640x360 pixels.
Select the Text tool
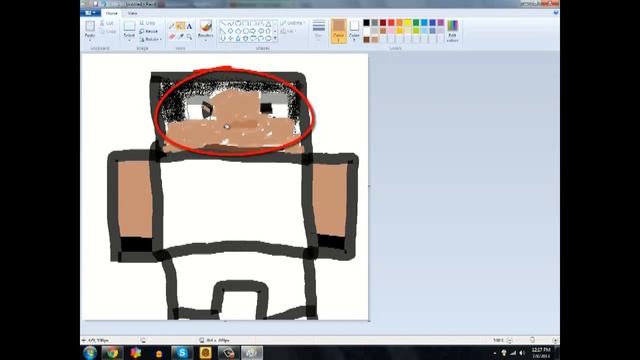[x=189, y=26]
